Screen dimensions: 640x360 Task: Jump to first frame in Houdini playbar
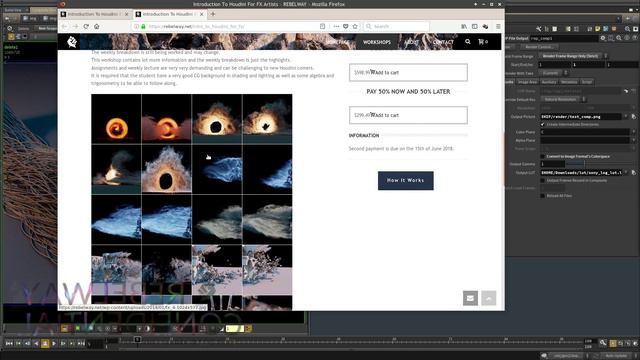9,344
